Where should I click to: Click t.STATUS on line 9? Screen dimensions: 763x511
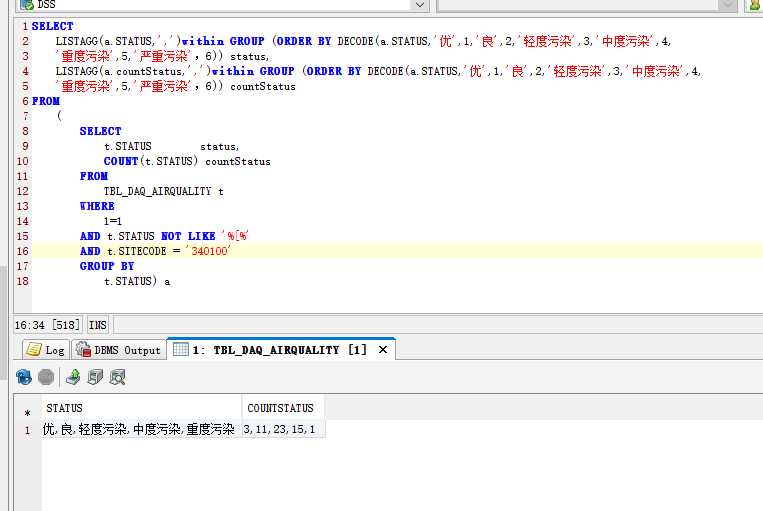(127, 146)
